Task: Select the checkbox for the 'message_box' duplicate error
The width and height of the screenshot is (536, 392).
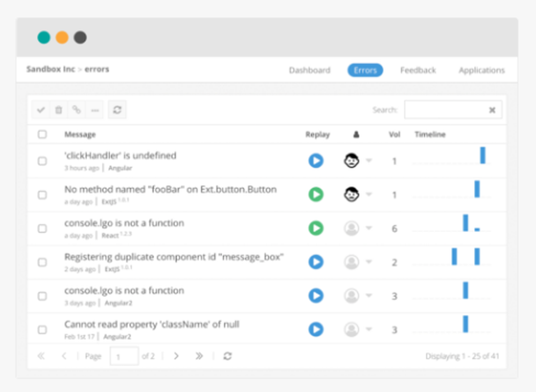Action: tap(42, 262)
